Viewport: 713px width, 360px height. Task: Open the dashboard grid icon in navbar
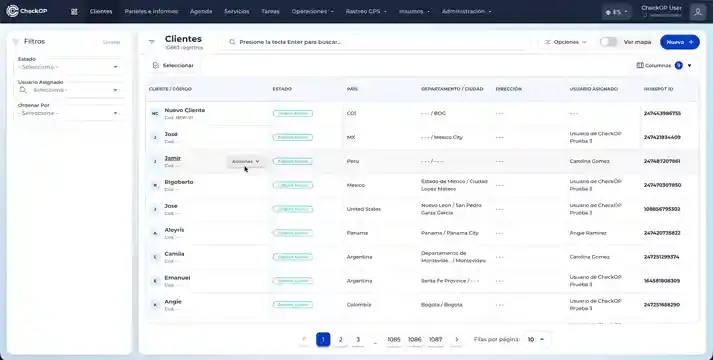tap(74, 11)
